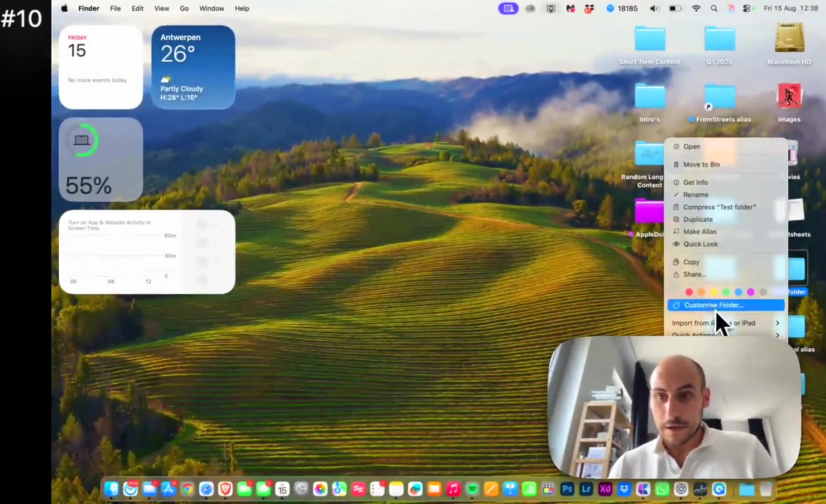The height and width of the screenshot is (504, 826).
Task: Launch Photoshop from the Dock
Action: 567,489
